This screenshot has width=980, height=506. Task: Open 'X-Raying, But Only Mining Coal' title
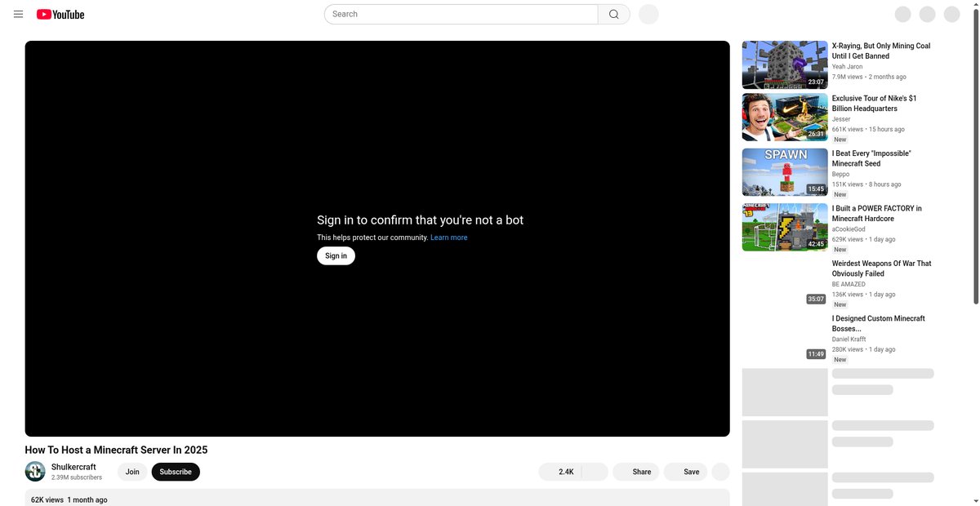coord(881,51)
